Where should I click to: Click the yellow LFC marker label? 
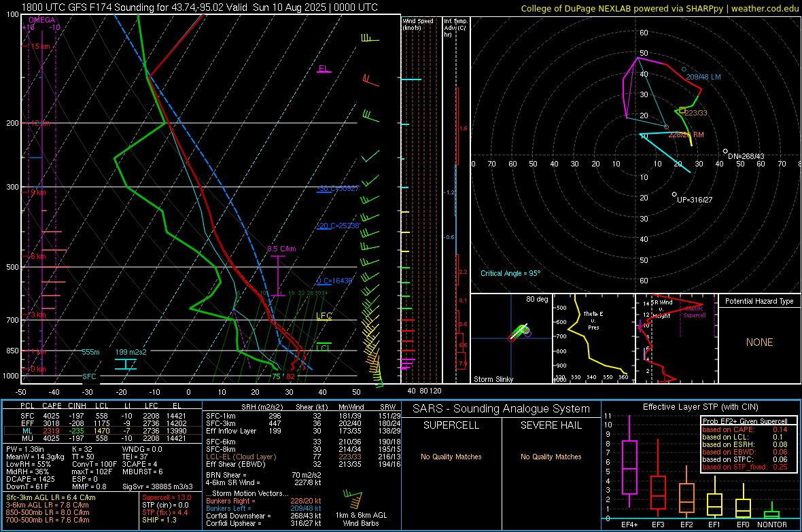point(324,316)
